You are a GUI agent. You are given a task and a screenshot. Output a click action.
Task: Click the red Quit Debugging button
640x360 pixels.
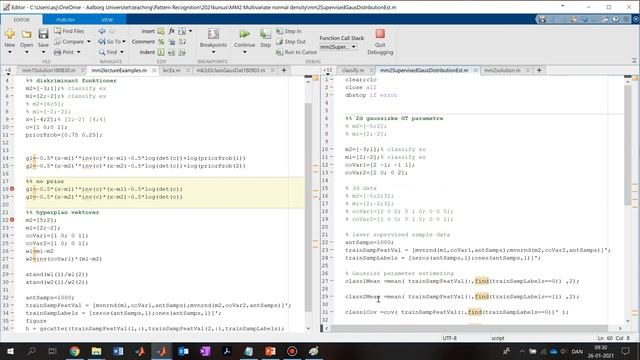pos(380,34)
